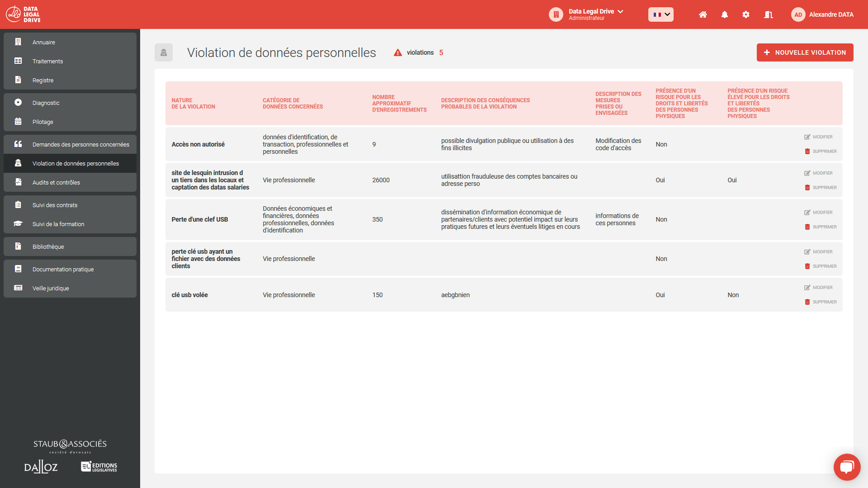
Task: Open Veille juridique in the sidebar
Action: pyautogui.click(x=70, y=288)
